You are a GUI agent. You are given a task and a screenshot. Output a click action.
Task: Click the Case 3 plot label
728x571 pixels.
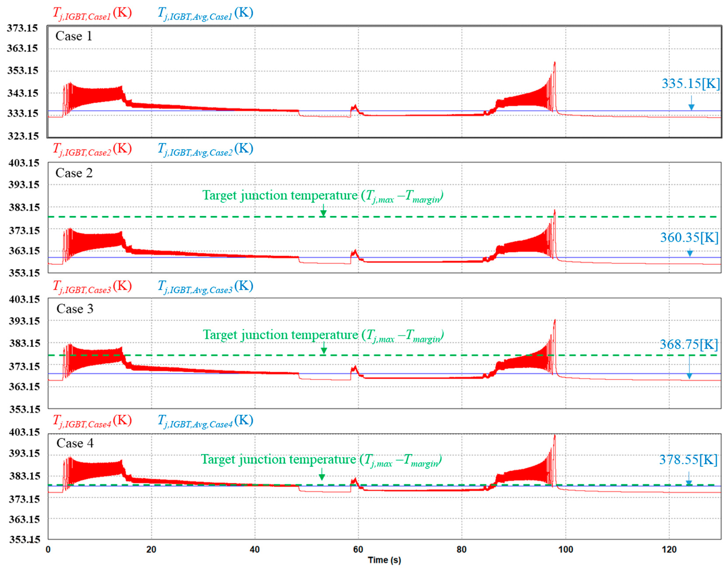[x=75, y=309]
